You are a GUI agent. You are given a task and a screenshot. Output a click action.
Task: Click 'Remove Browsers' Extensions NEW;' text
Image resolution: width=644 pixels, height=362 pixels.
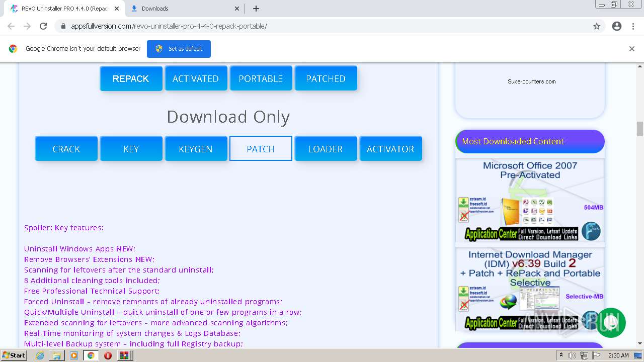pyautogui.click(x=89, y=259)
